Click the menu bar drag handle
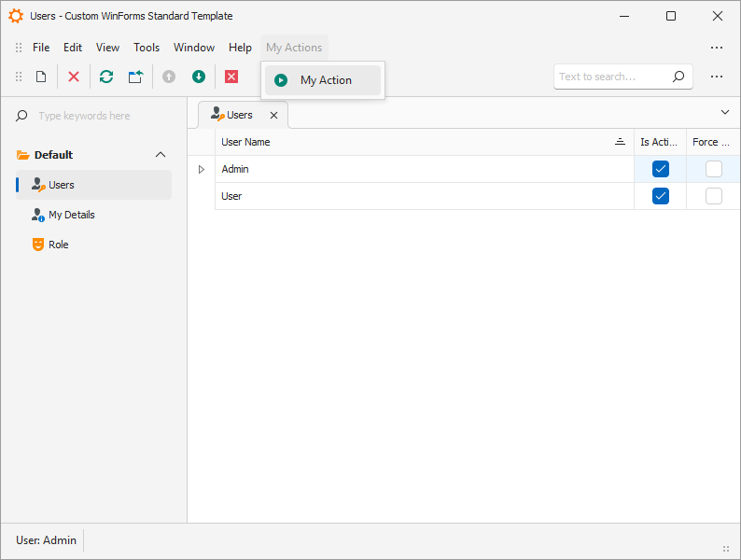 click(x=19, y=48)
